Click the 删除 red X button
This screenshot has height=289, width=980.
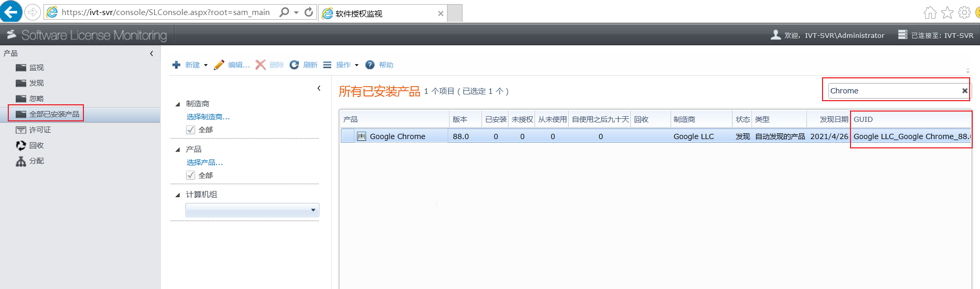point(269,65)
